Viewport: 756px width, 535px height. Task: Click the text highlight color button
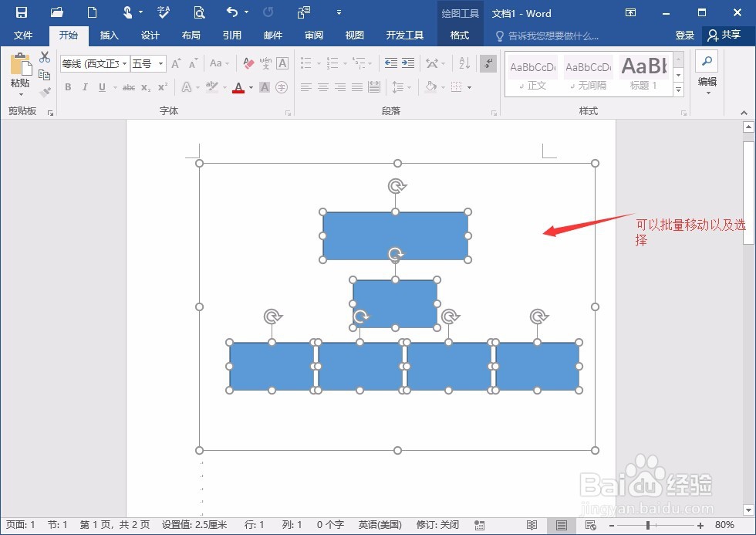212,87
